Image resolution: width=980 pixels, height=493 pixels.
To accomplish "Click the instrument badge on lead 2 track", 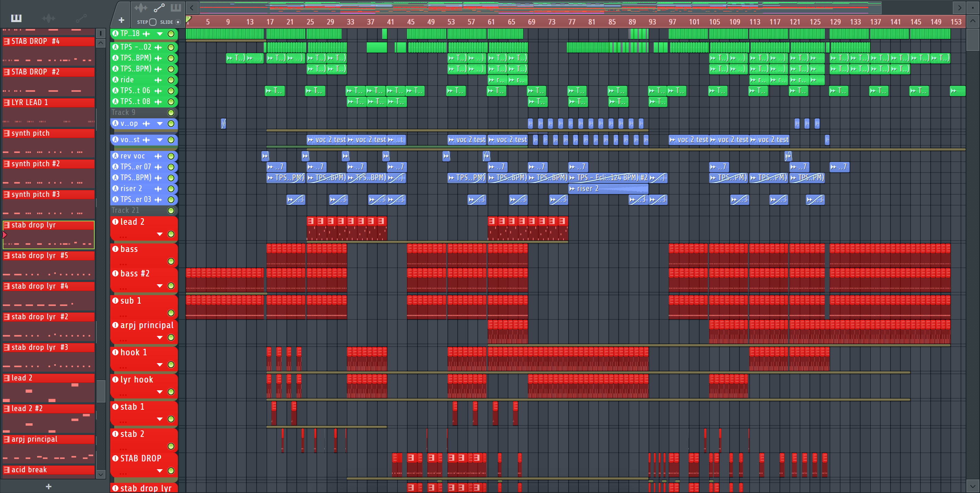I will 116,222.
